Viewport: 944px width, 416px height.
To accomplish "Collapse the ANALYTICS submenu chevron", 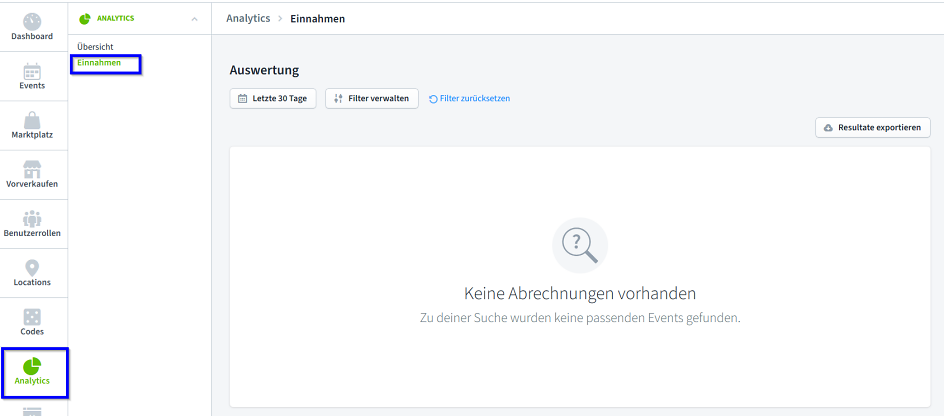I will [194, 19].
